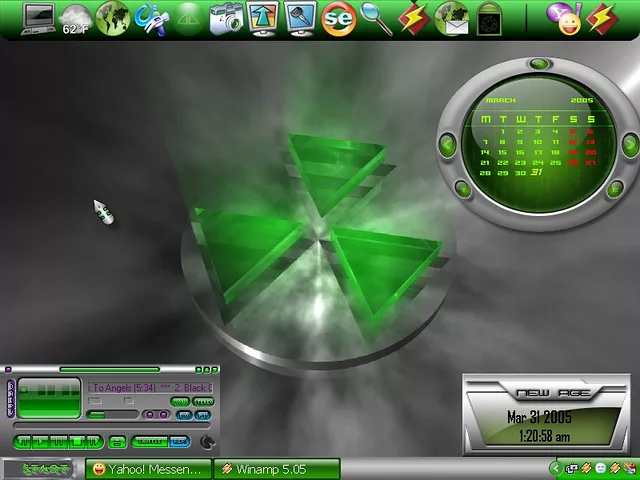The width and height of the screenshot is (640, 480).
Task: Launch the orange 'se' icon
Action: pyautogui.click(x=338, y=19)
